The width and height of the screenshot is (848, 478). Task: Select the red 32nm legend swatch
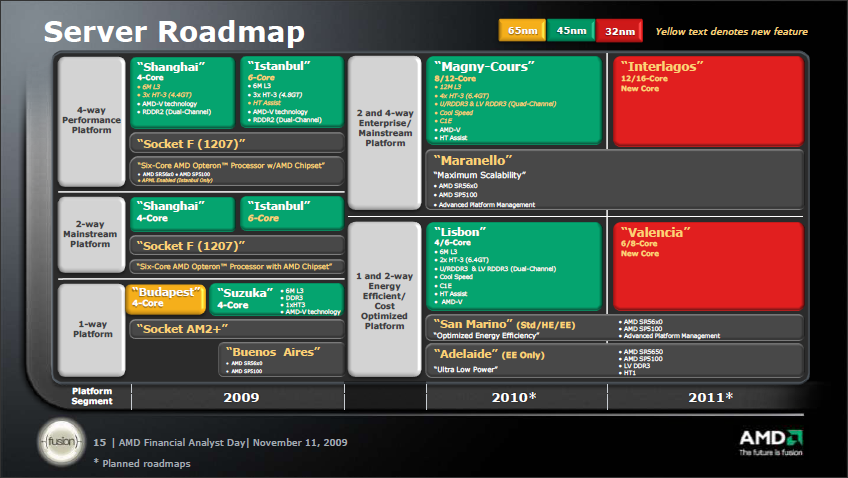click(x=619, y=31)
